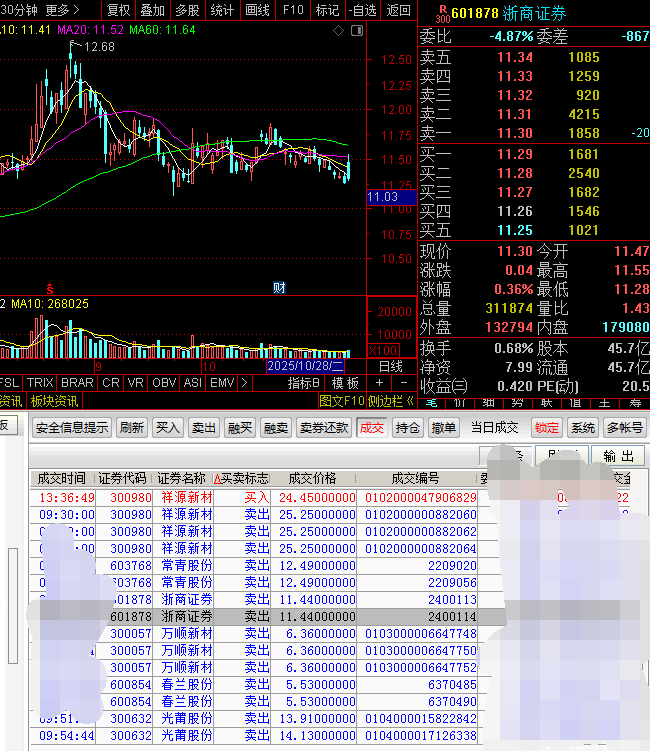
Task: Click the 2025/10/28/二 date label
Action: (305, 366)
